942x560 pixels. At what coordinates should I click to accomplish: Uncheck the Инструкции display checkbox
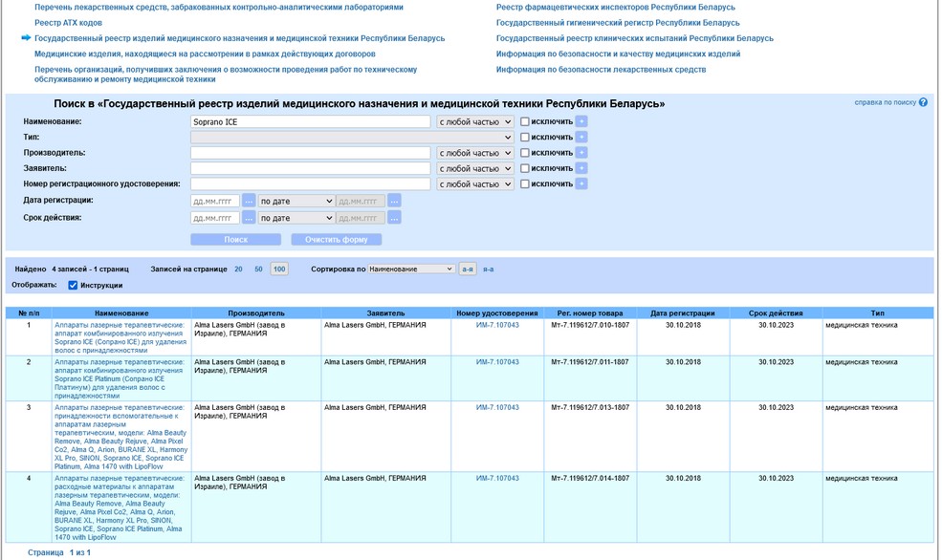point(73,285)
